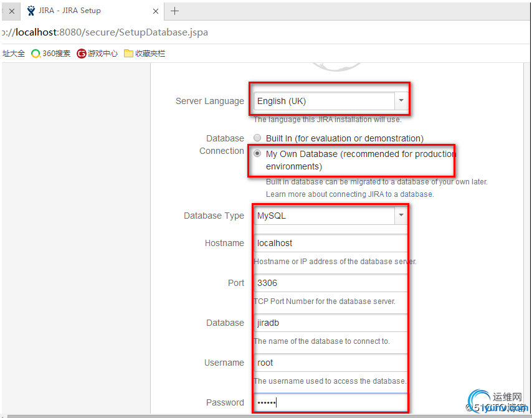Click the Password label
This screenshot has width=532, height=418.
[225, 402]
